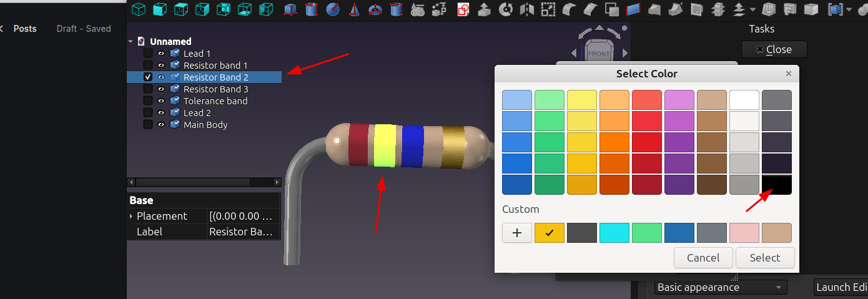Select the Mirror tool
The height and width of the screenshot is (299, 868).
click(527, 9)
